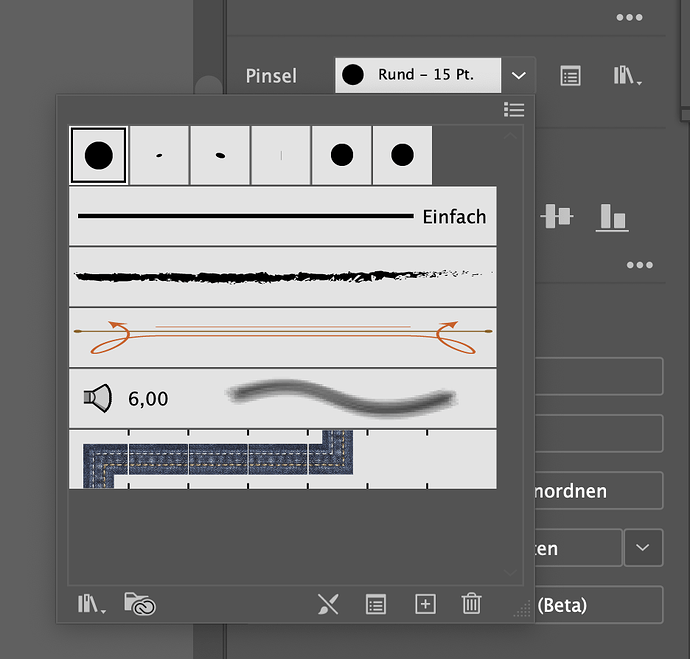Open the panel options three-dot menu at top
690x659 pixels.
coord(629,18)
